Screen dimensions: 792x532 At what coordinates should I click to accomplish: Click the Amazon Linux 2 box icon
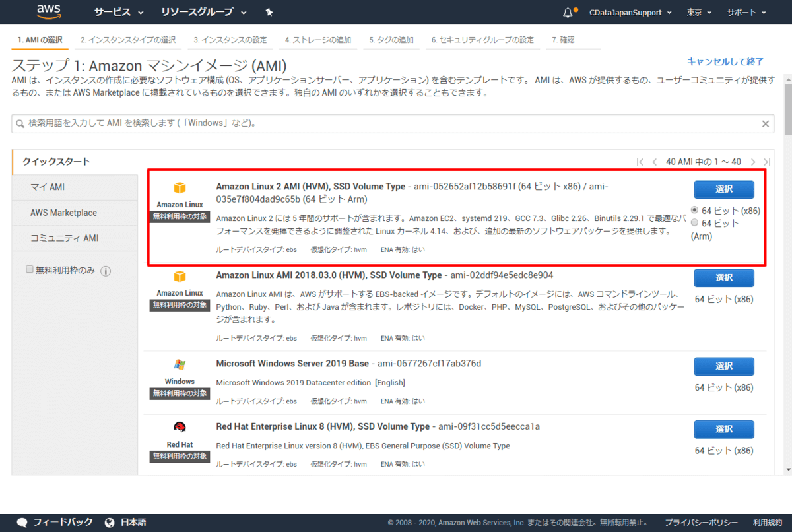tap(180, 188)
